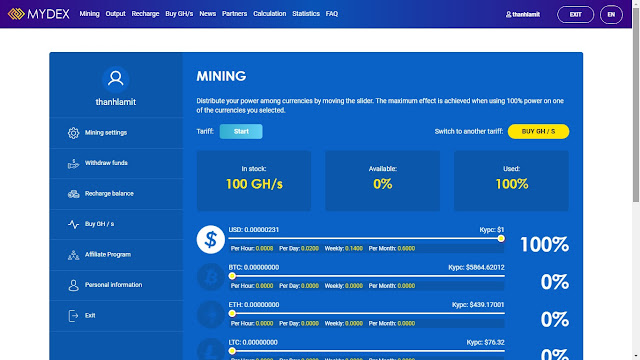Click the USD Per Month 0.6000 value
Image resolution: width=640 pixels, height=360 pixels.
406,249
